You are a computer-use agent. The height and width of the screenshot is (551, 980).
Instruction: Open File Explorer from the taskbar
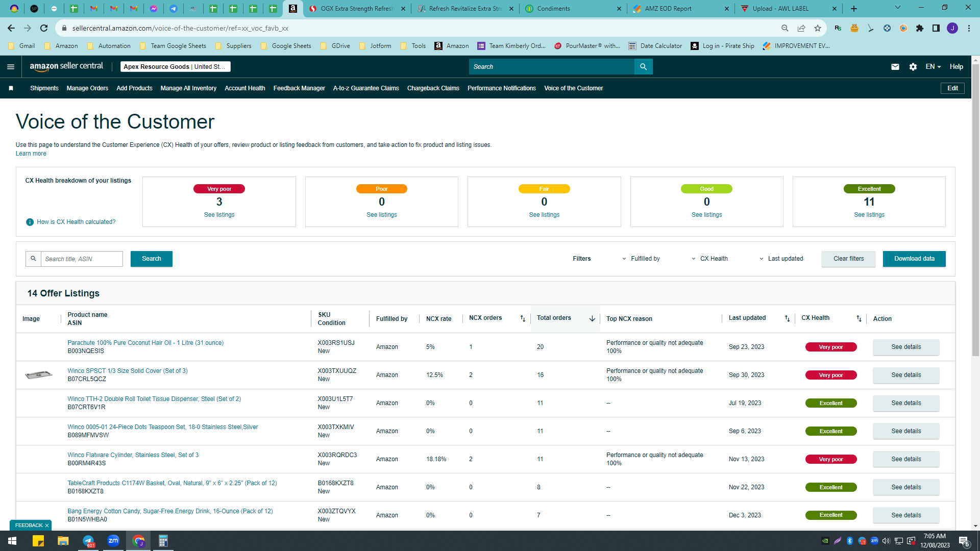(x=63, y=541)
